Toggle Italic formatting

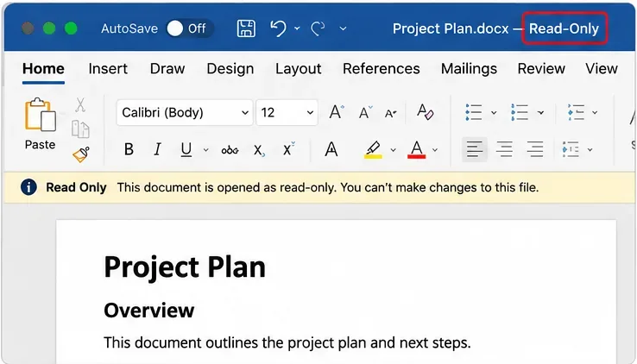(157, 149)
